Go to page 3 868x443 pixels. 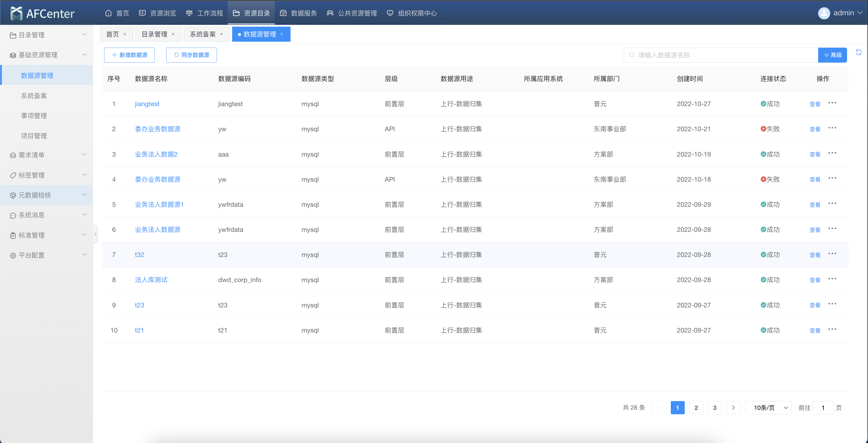[x=715, y=408]
